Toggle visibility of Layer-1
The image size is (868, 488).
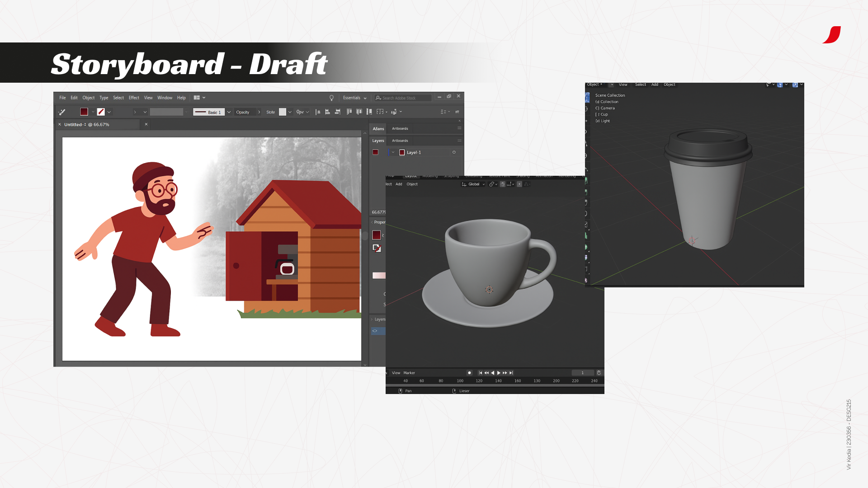(375, 152)
